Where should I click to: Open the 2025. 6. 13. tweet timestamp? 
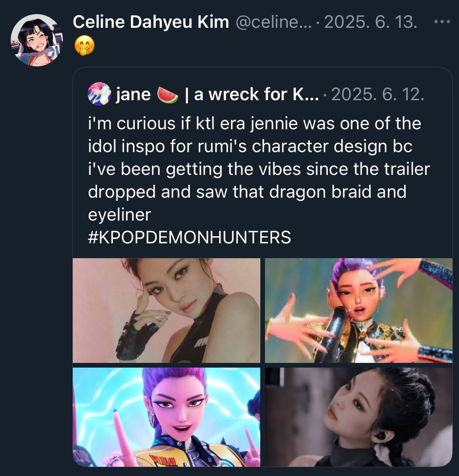point(371,22)
